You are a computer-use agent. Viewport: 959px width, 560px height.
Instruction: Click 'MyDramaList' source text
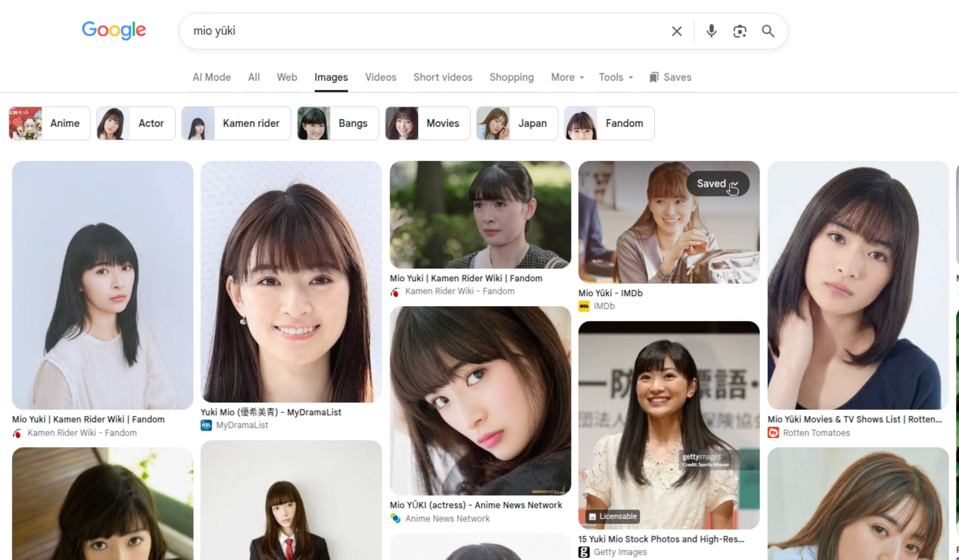(242, 425)
